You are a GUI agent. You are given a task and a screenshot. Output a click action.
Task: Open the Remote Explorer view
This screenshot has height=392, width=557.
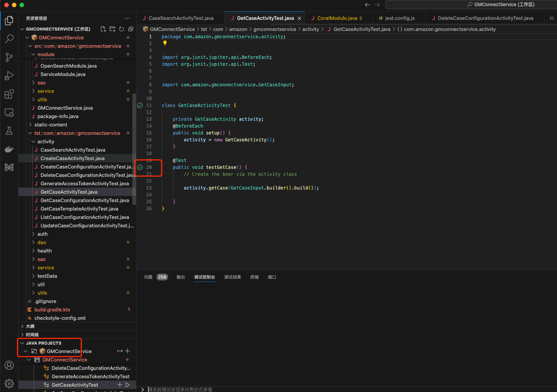pos(9,113)
